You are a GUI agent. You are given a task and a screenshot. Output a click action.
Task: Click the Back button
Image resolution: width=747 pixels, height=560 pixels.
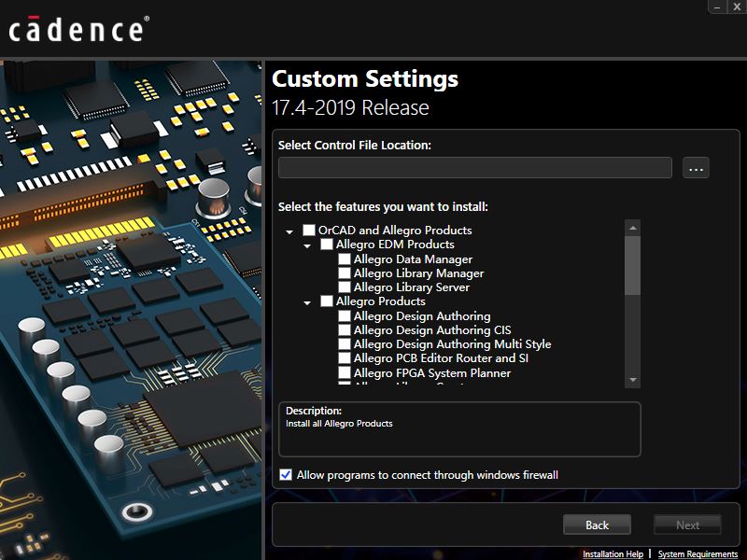pos(597,525)
